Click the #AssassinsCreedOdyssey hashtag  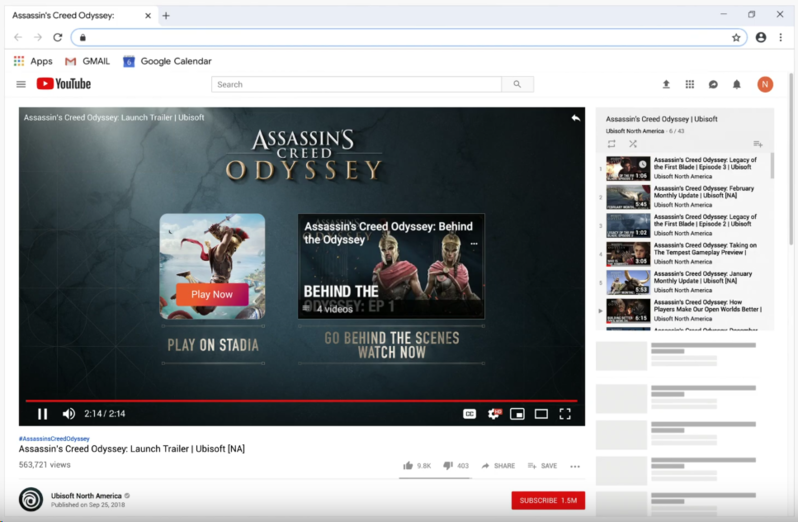tap(54, 439)
